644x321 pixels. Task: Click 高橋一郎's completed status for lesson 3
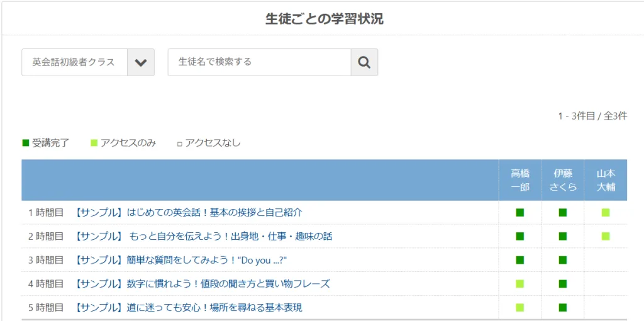(520, 260)
